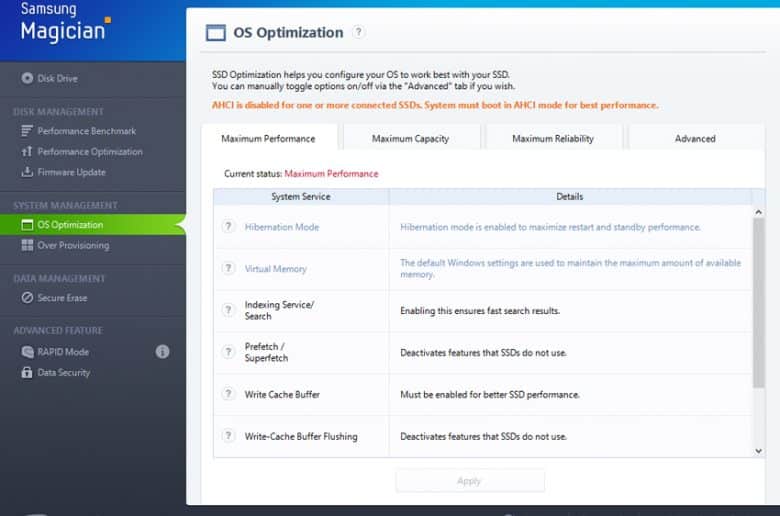The width and height of the screenshot is (780, 516).
Task: Open Data Security feature
Action: [64, 372]
